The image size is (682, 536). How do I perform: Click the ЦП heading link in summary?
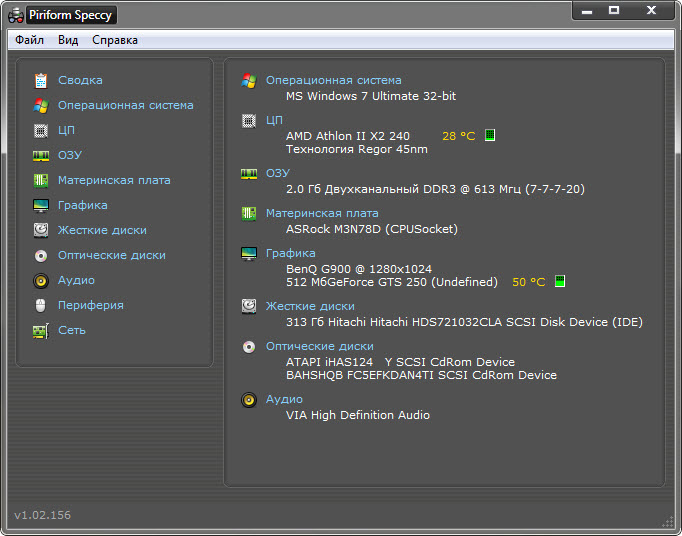[274, 120]
